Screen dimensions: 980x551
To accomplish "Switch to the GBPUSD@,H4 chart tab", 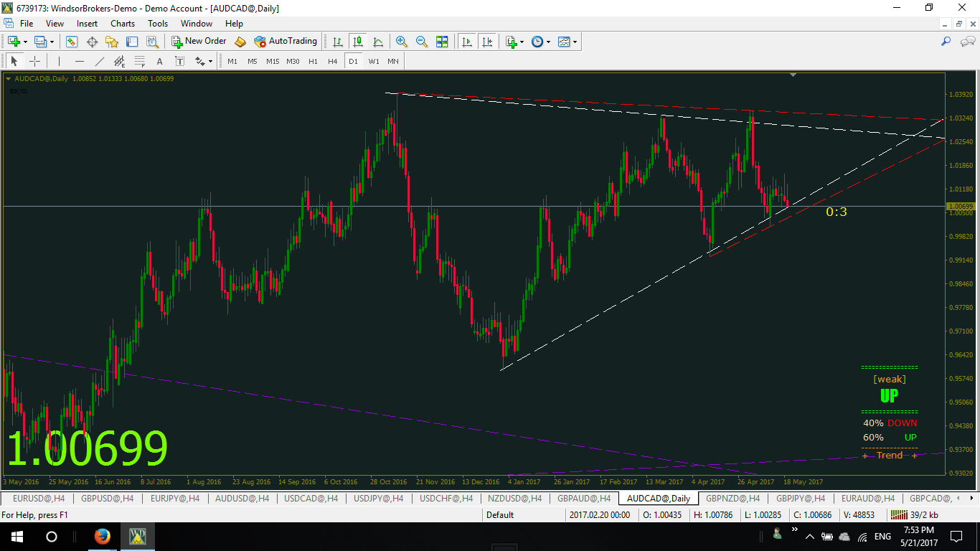I will (x=108, y=498).
